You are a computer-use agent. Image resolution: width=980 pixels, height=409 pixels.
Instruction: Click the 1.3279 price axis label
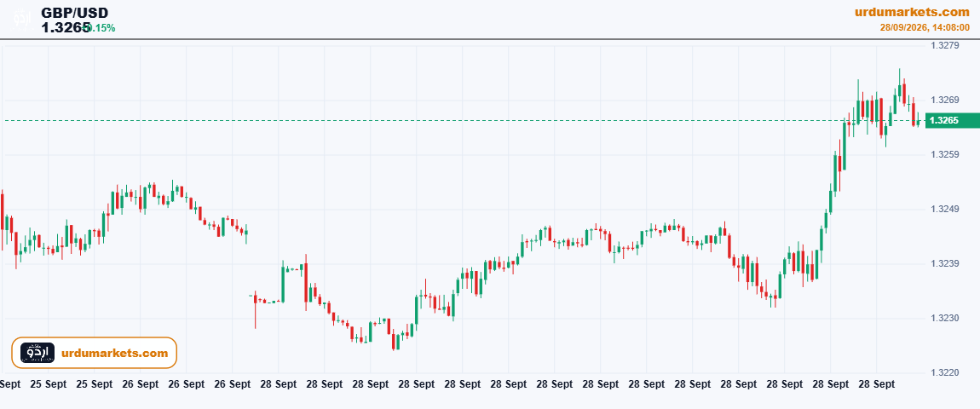(x=944, y=46)
